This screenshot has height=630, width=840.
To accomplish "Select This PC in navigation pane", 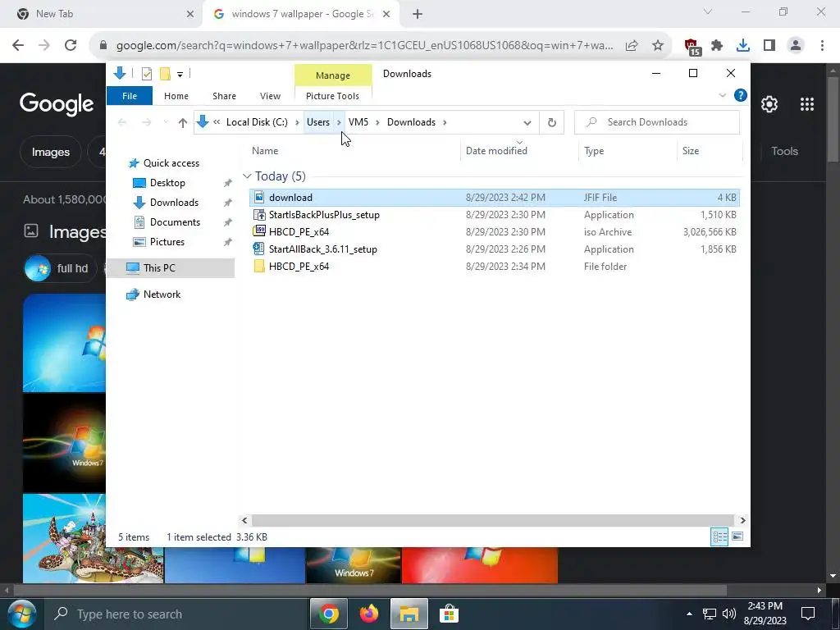I will 171,268.
